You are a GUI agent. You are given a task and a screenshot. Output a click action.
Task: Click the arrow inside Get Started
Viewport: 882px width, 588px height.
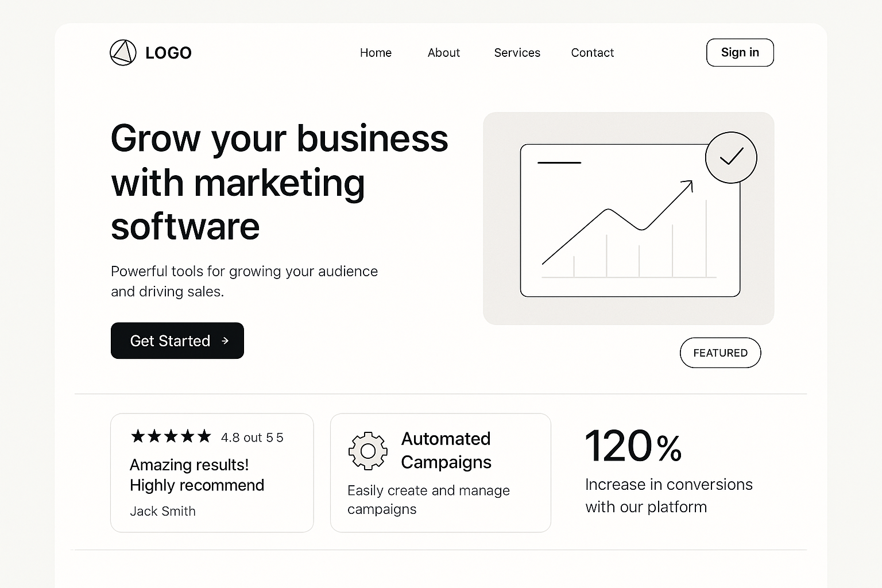click(225, 341)
